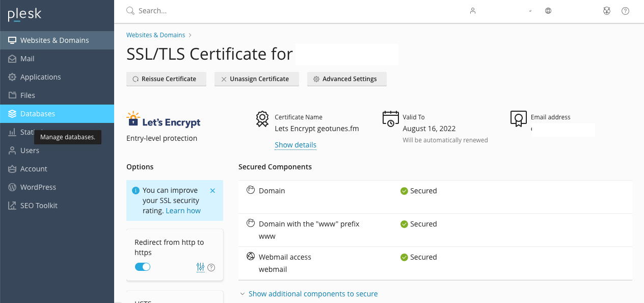Click the Websites & Domains monitor icon
Viewport: 644px width, 303px height.
point(12,40)
